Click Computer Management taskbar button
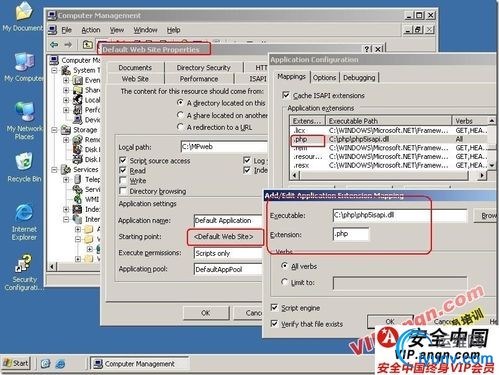499x375 pixels. click(x=139, y=364)
